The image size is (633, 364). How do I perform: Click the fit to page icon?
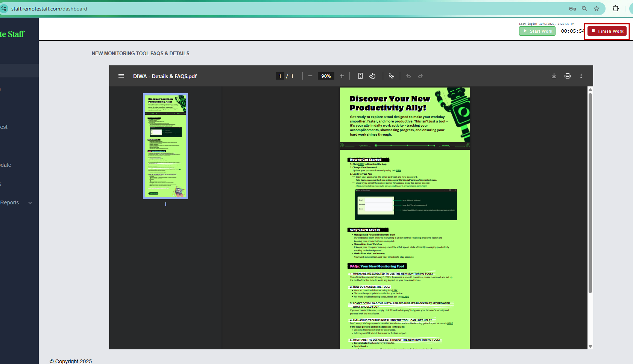click(x=360, y=76)
